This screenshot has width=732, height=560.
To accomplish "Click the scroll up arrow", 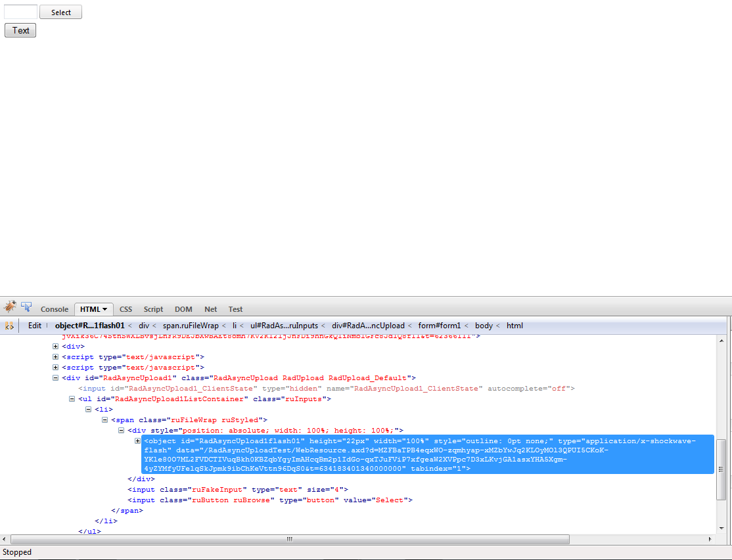I will (x=721, y=341).
